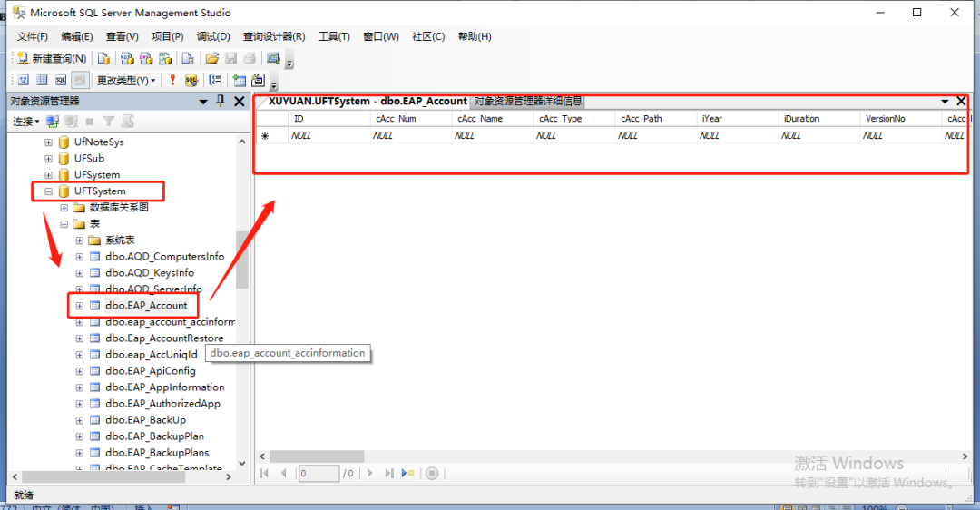Open a new Analysis Services DMX query
The image size is (980, 510).
(x=146, y=58)
